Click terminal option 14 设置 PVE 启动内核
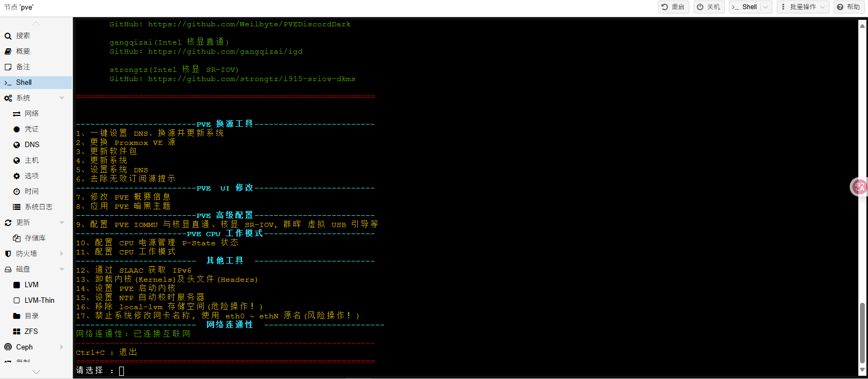The width and height of the screenshot is (868, 379). [x=126, y=288]
